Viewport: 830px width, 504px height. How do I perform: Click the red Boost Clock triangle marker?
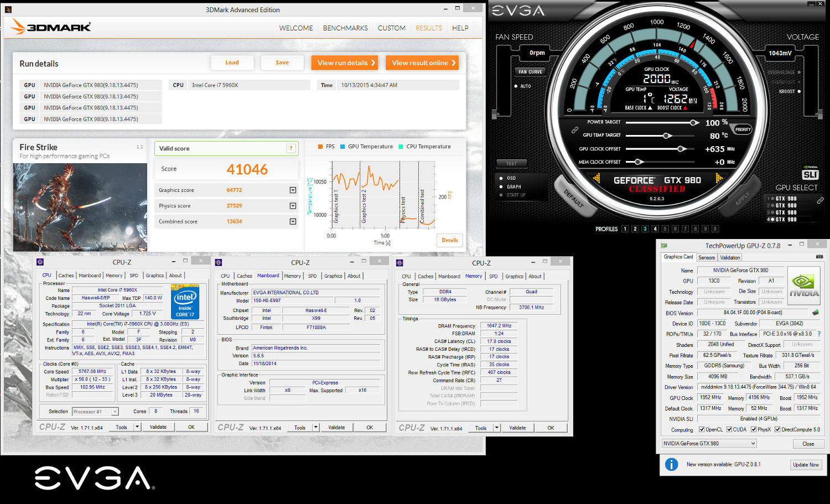[685, 108]
